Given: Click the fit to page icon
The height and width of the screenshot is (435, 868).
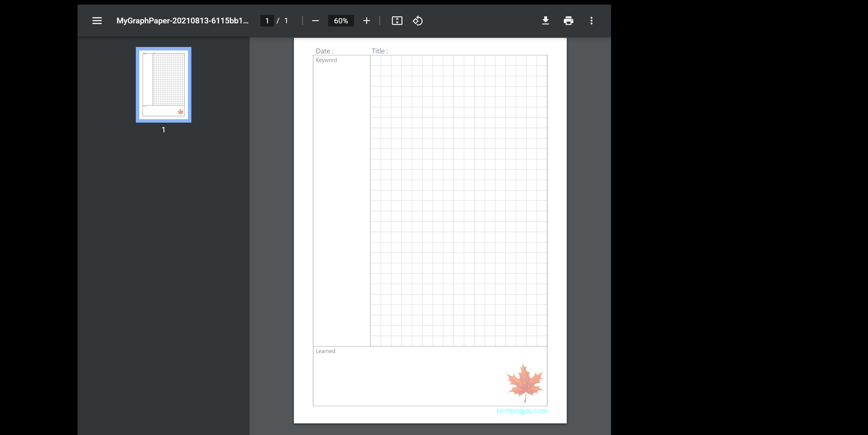Looking at the screenshot, I should click(397, 21).
